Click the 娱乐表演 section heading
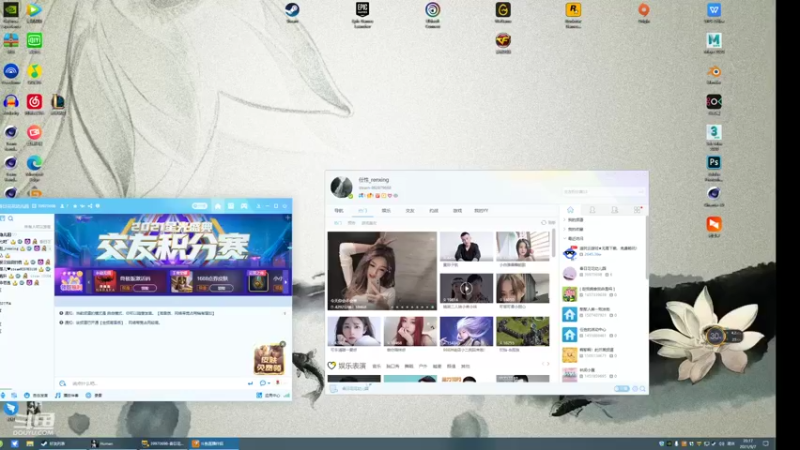 click(353, 366)
